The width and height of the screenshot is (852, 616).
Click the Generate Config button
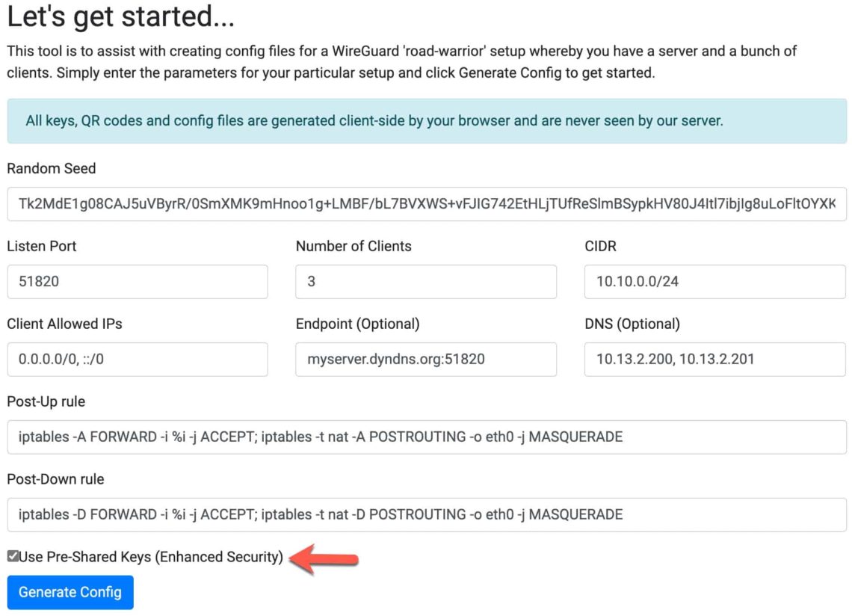[x=70, y=592]
